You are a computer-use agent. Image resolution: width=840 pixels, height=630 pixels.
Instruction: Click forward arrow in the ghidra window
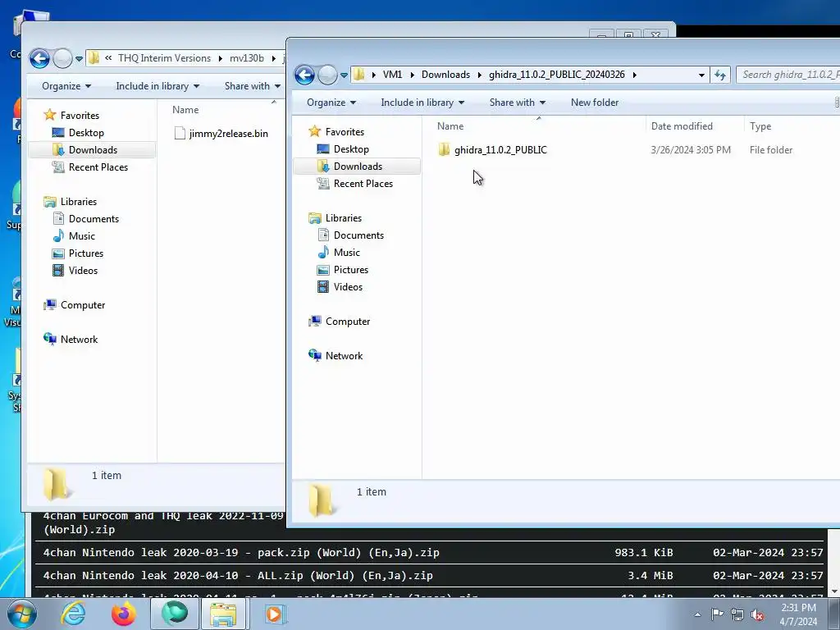[x=327, y=75]
